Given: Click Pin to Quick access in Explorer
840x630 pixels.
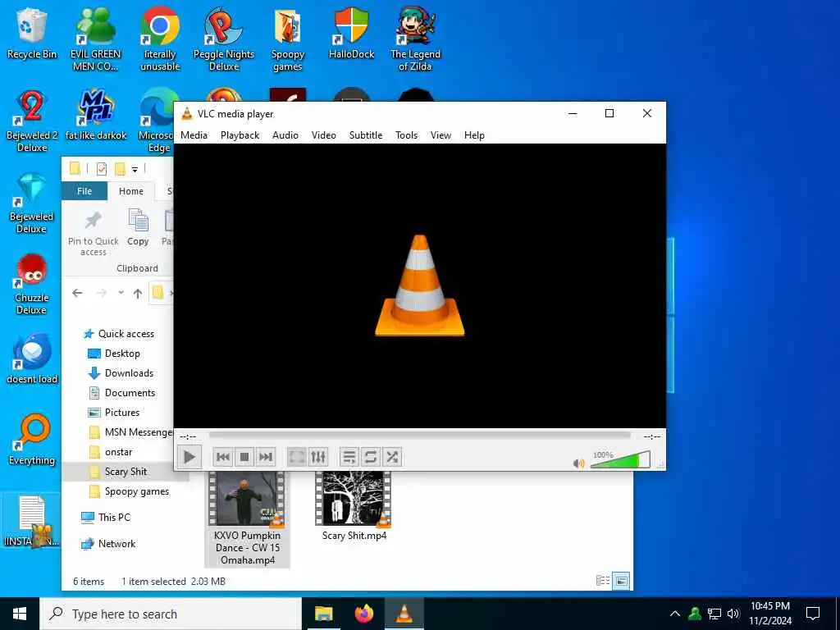Looking at the screenshot, I should tap(94, 233).
